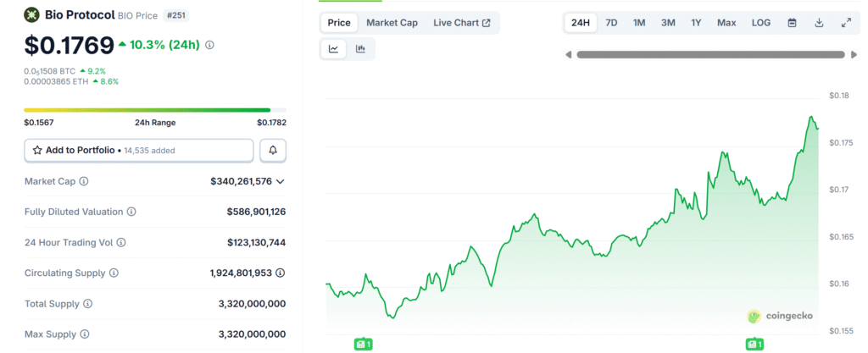The image size is (868, 353).
Task: Select the Price tab
Action: [339, 23]
